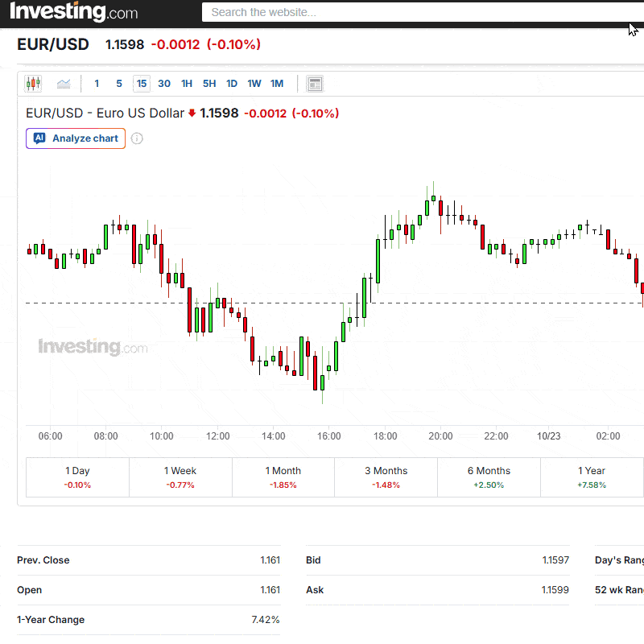Set chart interval to 5H
Screen dimensions: 644x644
209,84
